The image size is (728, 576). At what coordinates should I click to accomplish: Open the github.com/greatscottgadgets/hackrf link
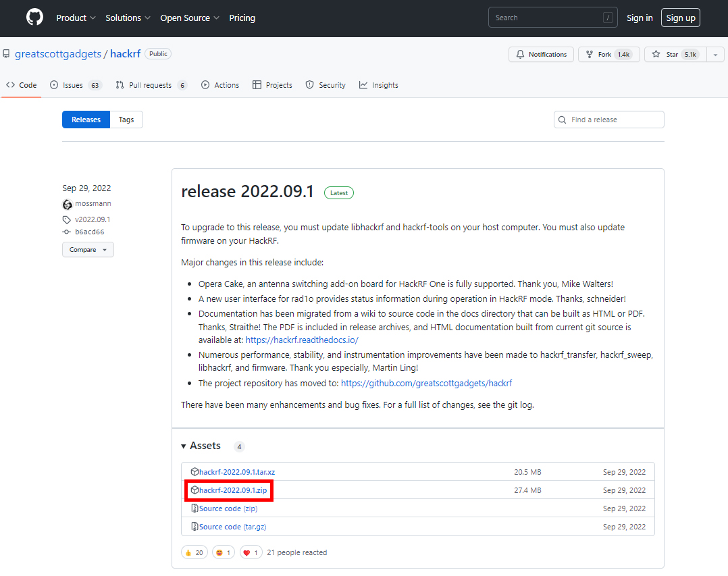click(426, 383)
